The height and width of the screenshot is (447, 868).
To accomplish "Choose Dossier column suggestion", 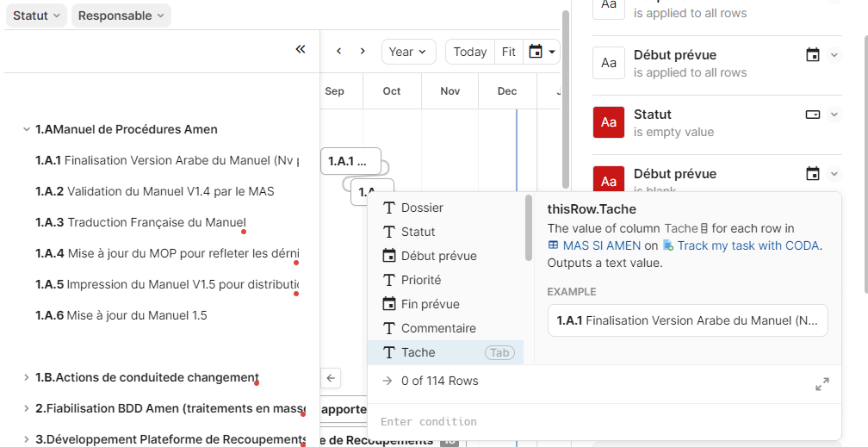I will pos(446,208).
